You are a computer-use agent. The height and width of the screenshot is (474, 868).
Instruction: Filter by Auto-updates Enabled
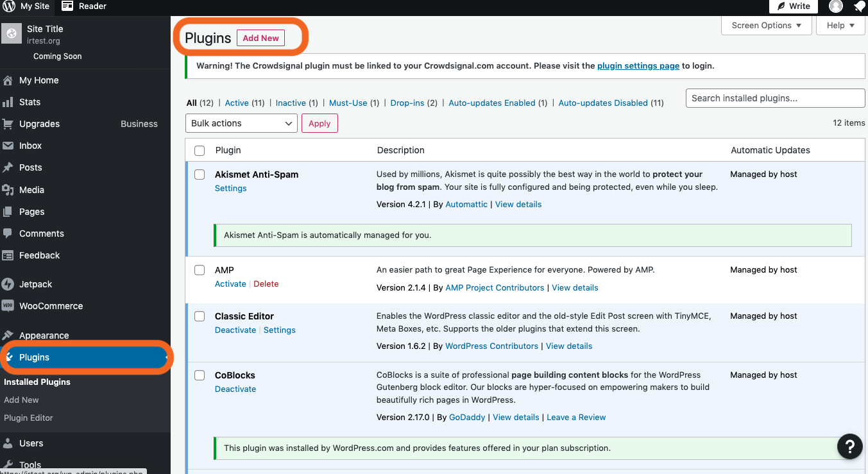(x=492, y=103)
